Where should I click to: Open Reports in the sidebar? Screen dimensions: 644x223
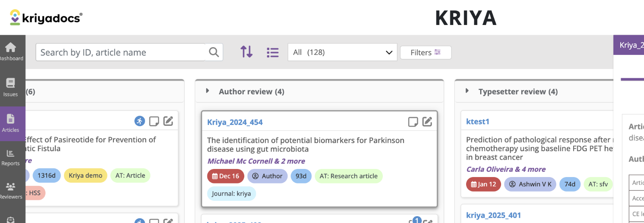tap(10, 157)
